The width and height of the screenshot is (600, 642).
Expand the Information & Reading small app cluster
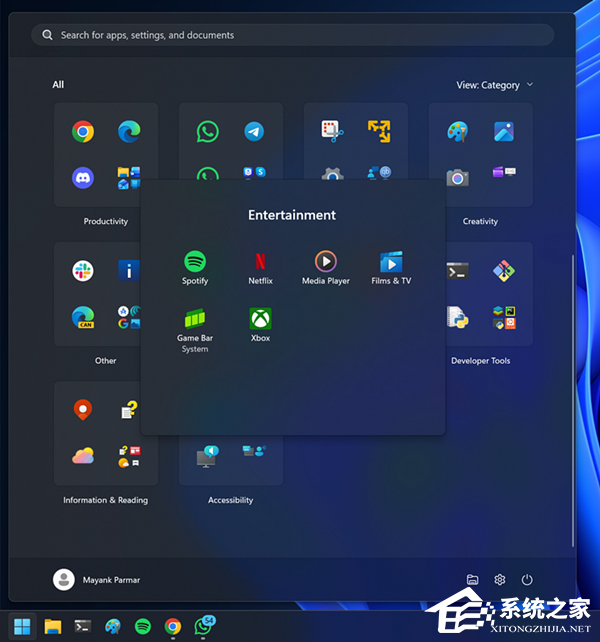point(129,457)
